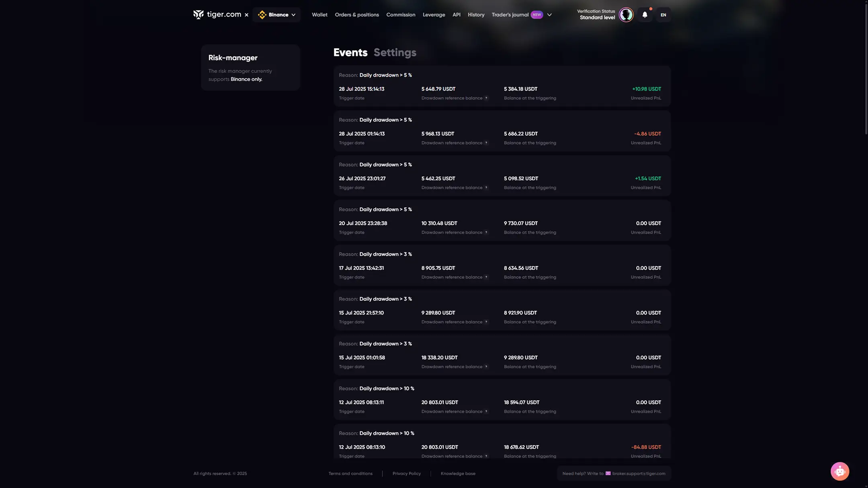This screenshot has height=488, width=868.
Task: Click info icon beside 5 648.79 USDT reference balance
Action: click(486, 98)
